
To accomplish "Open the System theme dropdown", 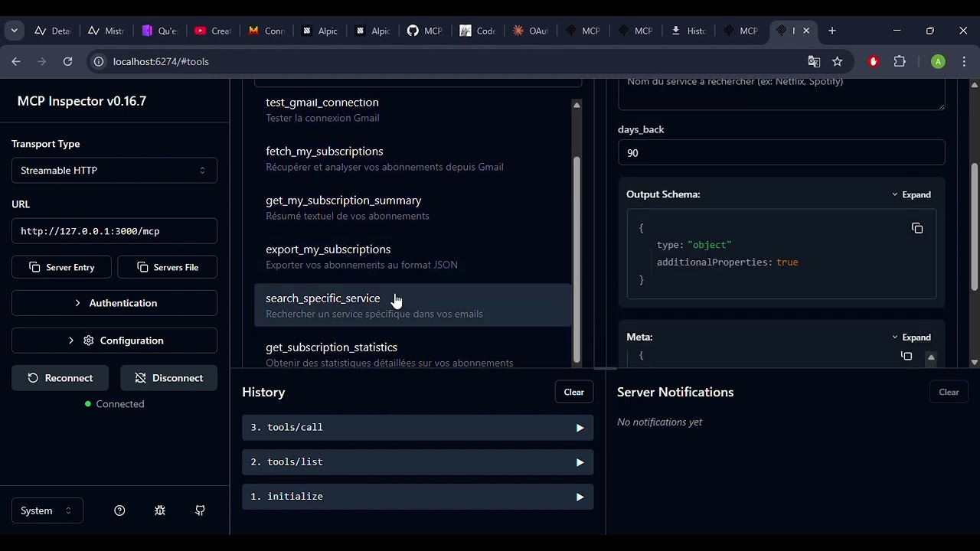I will click(47, 510).
